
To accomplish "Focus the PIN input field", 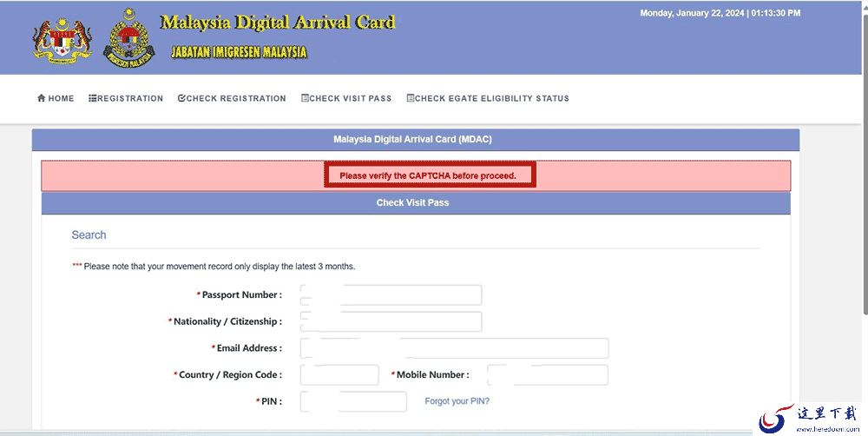I will [353, 401].
